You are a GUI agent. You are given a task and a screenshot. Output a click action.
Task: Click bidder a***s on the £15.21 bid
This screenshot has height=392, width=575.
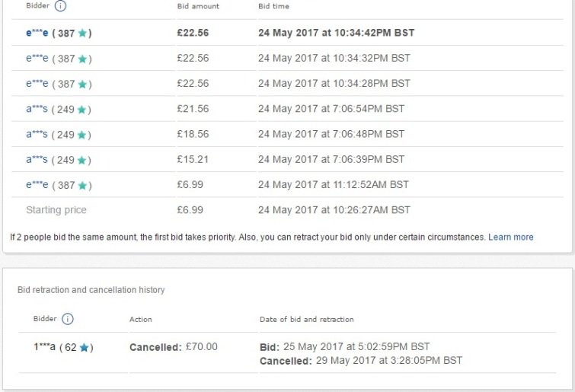(x=37, y=159)
